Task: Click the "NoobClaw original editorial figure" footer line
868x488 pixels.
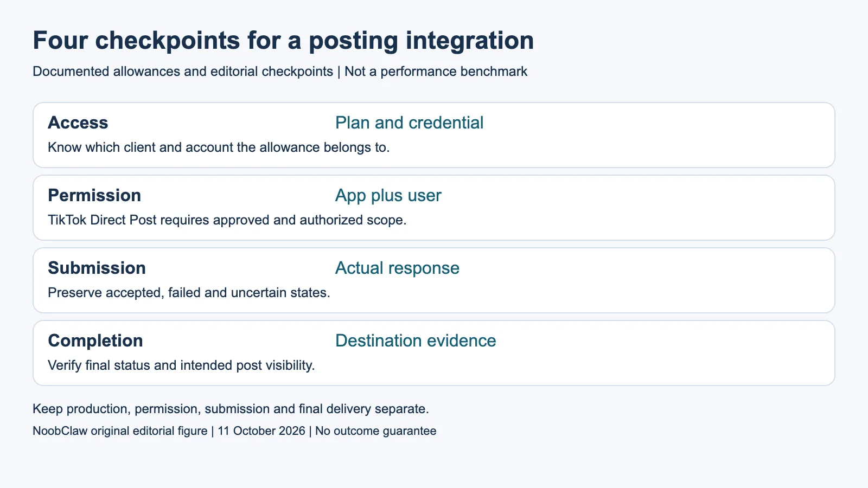Action: [x=234, y=431]
